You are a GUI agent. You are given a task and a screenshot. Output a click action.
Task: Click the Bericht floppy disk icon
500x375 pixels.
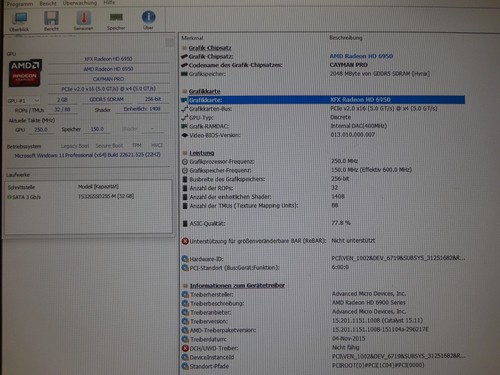[x=51, y=21]
